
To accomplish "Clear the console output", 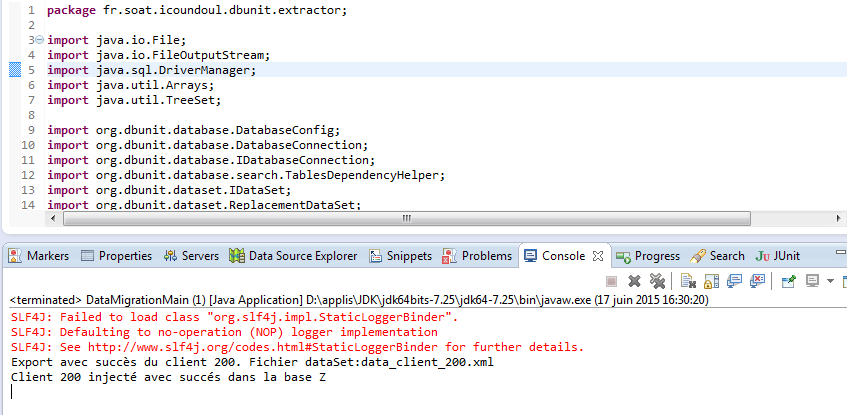I will [688, 281].
